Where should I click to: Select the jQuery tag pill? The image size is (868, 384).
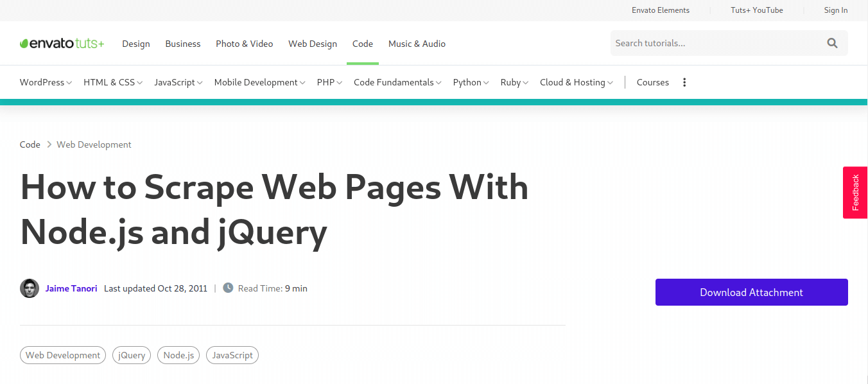tap(131, 354)
